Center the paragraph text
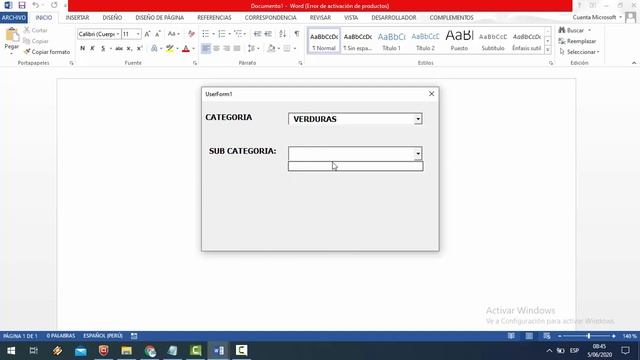Image resolution: width=640 pixels, height=360 pixels. click(216, 49)
